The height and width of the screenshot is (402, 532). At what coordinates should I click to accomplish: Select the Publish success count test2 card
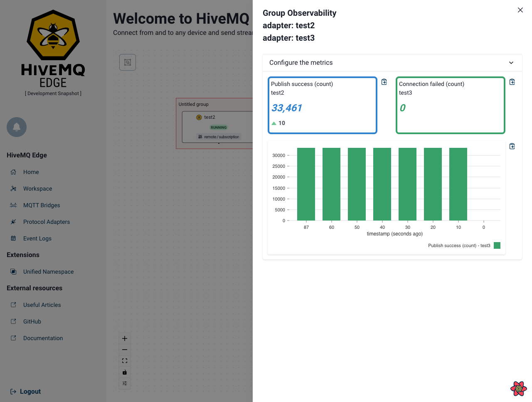click(x=323, y=105)
